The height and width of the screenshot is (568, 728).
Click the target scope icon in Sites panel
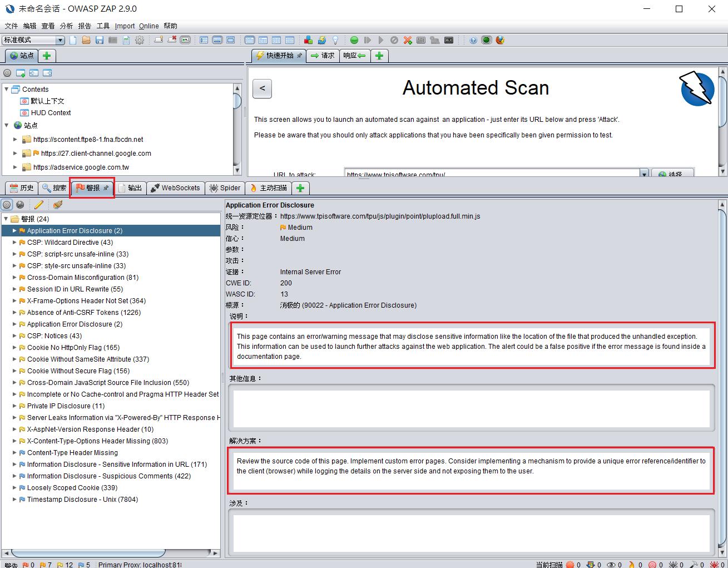point(7,73)
